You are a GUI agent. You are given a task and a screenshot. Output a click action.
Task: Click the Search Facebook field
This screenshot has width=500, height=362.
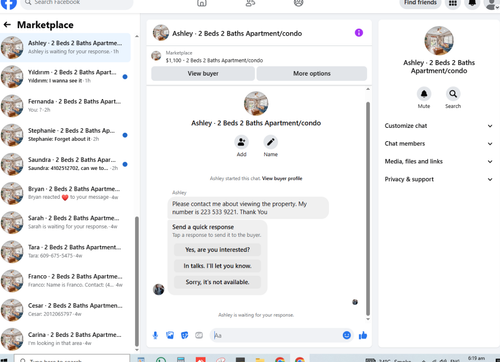click(x=77, y=3)
